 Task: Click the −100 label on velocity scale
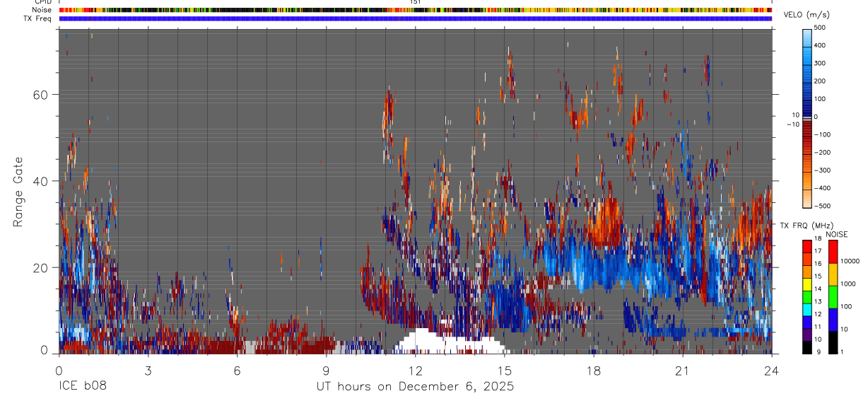click(822, 134)
